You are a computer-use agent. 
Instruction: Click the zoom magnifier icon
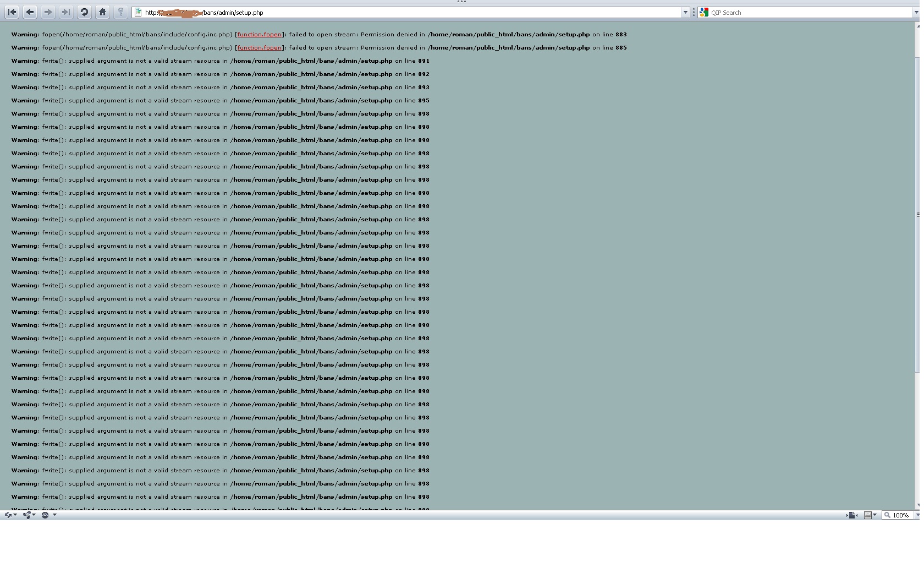(x=887, y=515)
